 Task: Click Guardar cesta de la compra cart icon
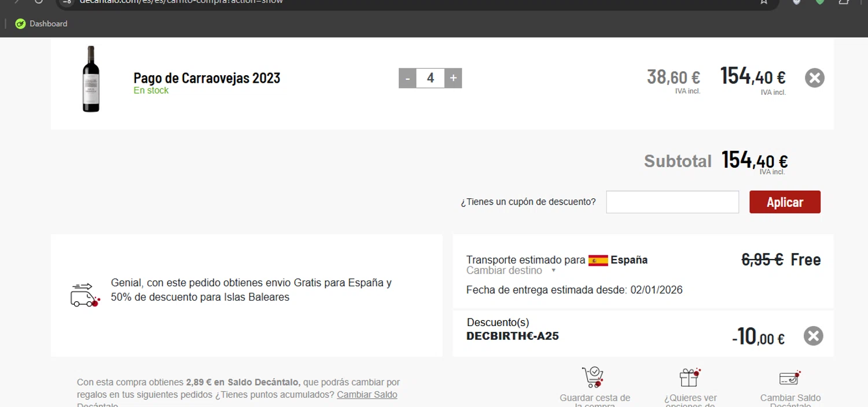tap(593, 378)
